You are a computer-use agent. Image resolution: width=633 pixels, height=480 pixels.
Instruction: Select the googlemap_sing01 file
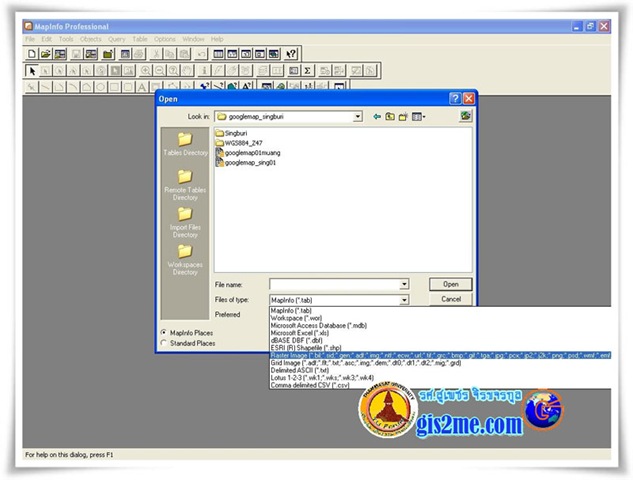coord(246,163)
